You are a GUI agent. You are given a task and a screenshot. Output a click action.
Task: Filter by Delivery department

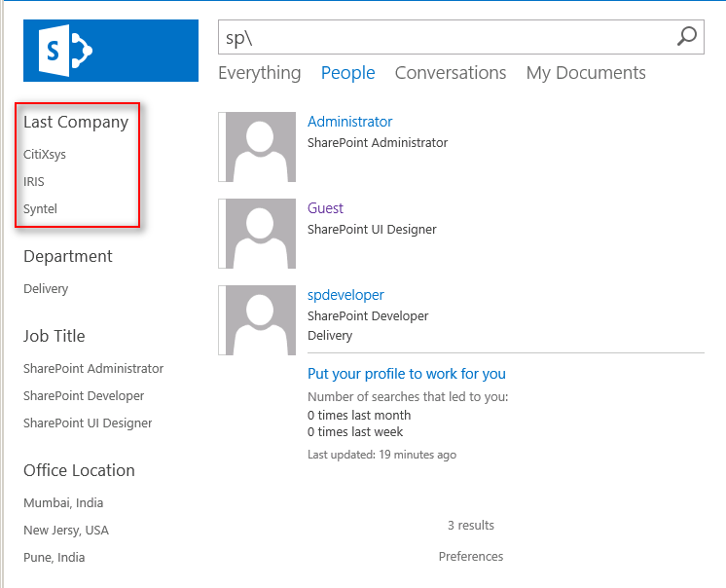point(46,289)
